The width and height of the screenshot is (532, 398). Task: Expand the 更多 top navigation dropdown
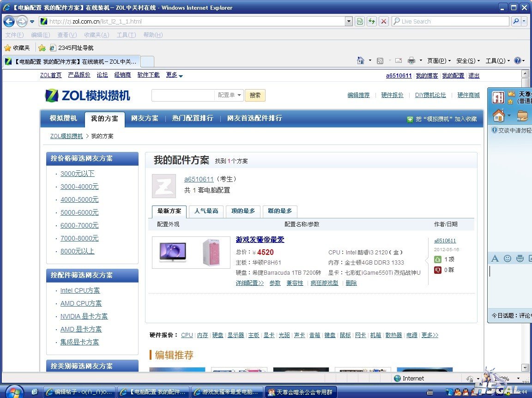click(x=175, y=75)
